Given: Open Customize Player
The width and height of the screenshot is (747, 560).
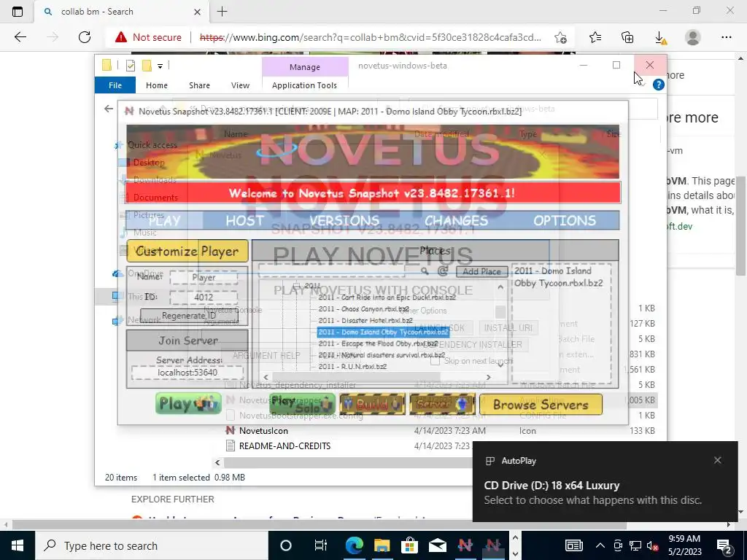Looking at the screenshot, I should pos(187,251).
